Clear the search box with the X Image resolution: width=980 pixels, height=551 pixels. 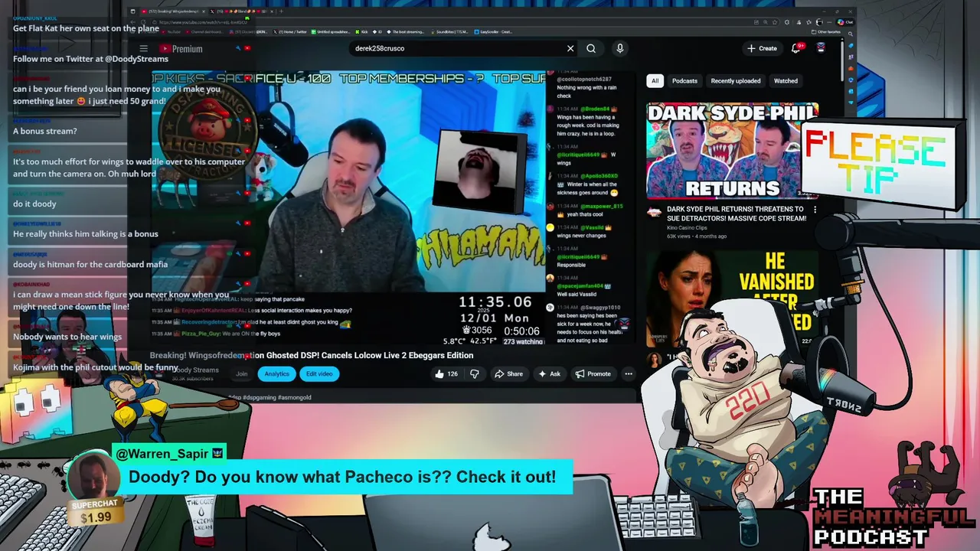point(570,48)
